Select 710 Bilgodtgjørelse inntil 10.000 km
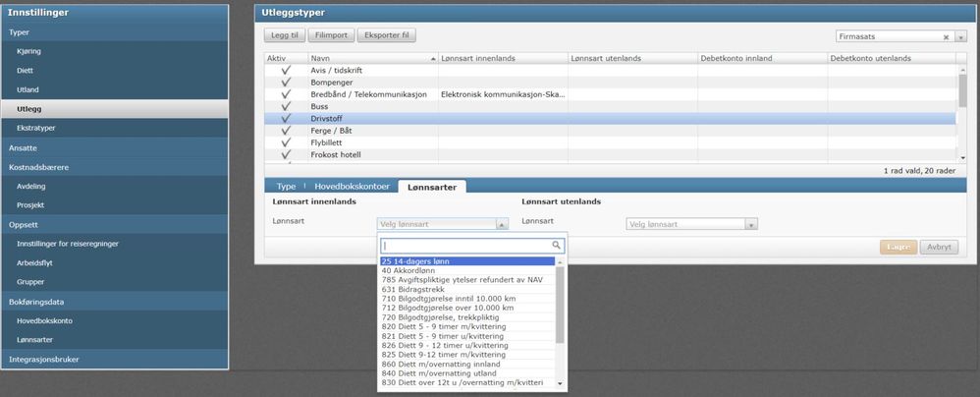Image resolution: width=980 pixels, height=397 pixels. pyautogui.click(x=467, y=299)
